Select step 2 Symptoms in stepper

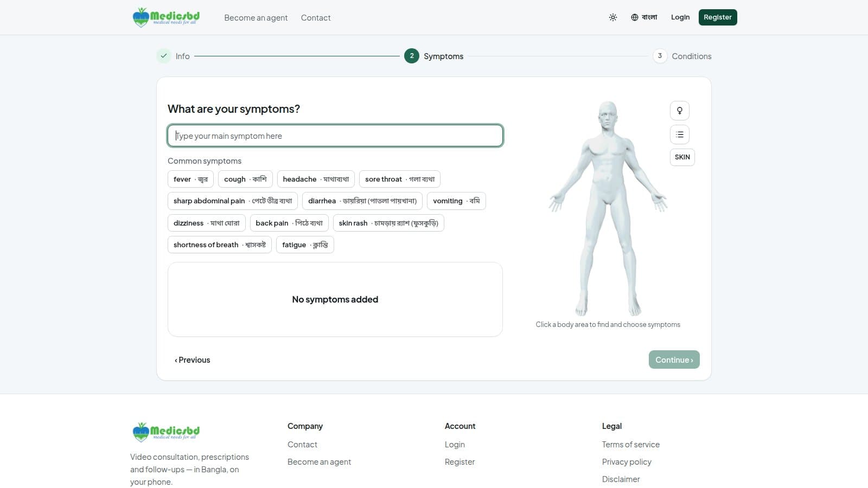434,56
